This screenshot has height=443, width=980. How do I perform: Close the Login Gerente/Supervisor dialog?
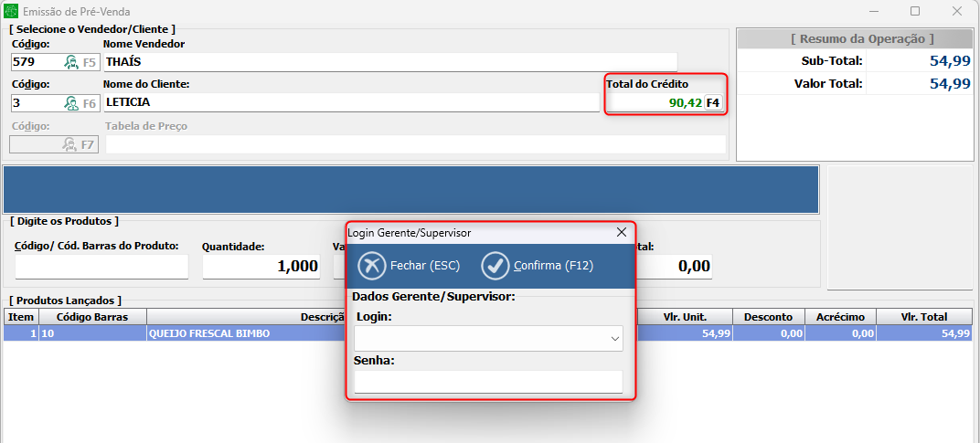pos(622,233)
